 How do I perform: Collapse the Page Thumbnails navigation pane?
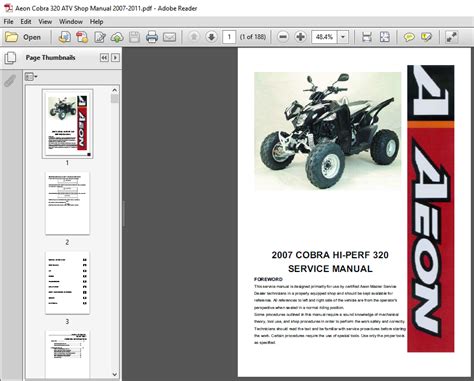point(104,58)
